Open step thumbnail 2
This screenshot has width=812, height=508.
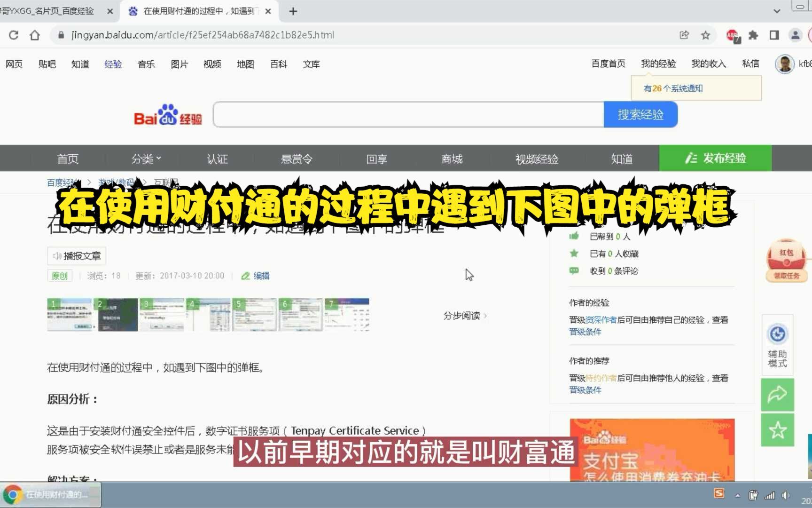[116, 315]
